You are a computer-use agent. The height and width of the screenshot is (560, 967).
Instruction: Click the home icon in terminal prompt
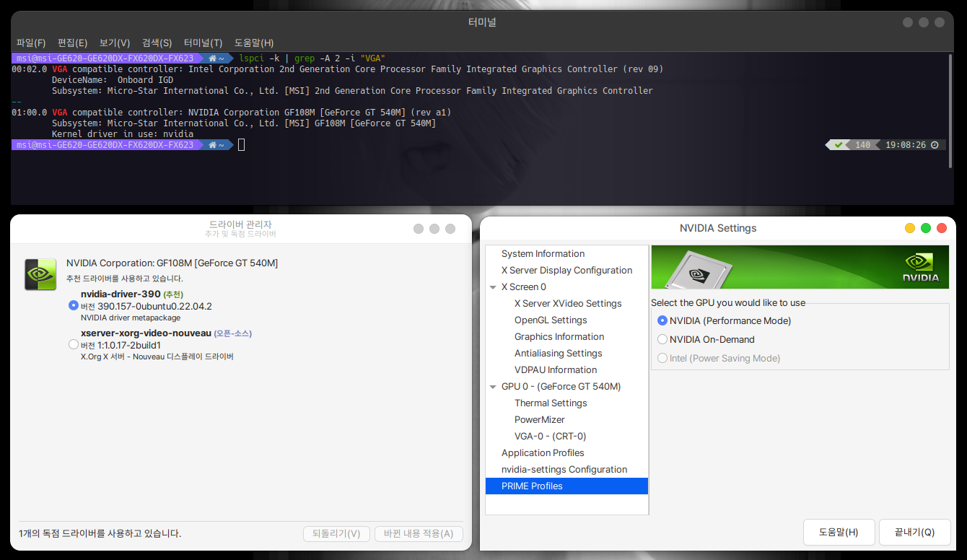(213, 58)
